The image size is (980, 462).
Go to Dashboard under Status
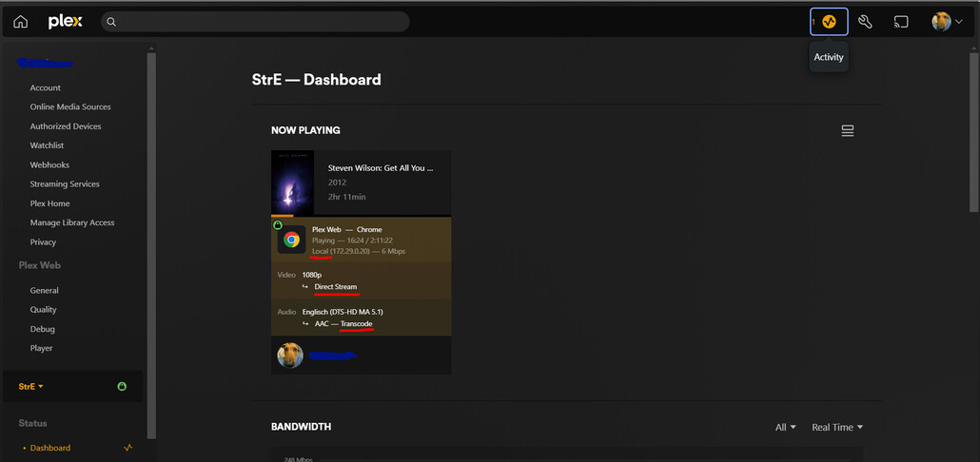50,448
